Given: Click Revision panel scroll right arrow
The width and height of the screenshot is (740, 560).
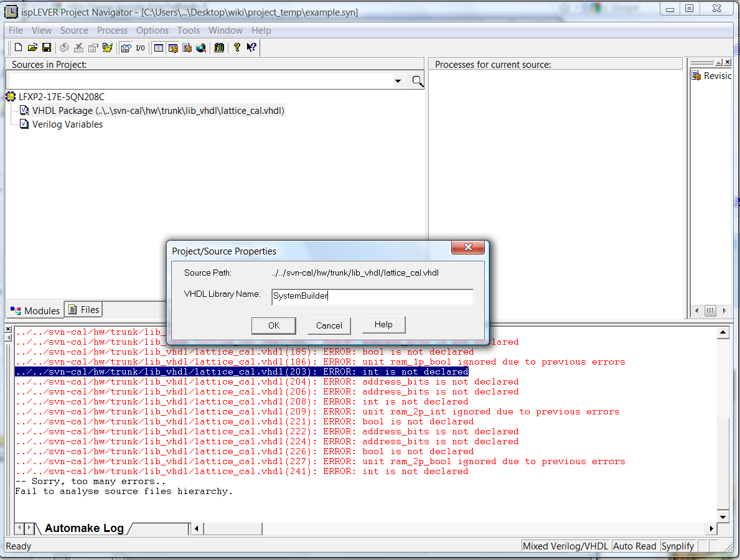Looking at the screenshot, I should click(724, 310).
